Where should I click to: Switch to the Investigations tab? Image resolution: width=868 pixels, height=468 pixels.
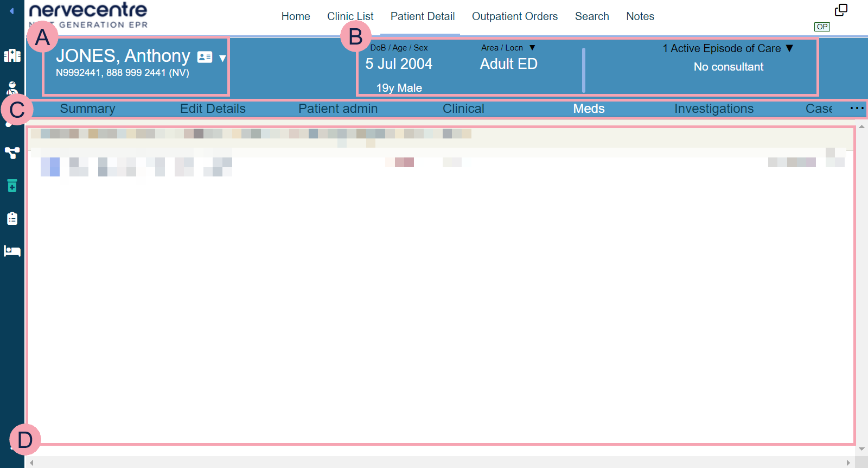[x=713, y=109]
